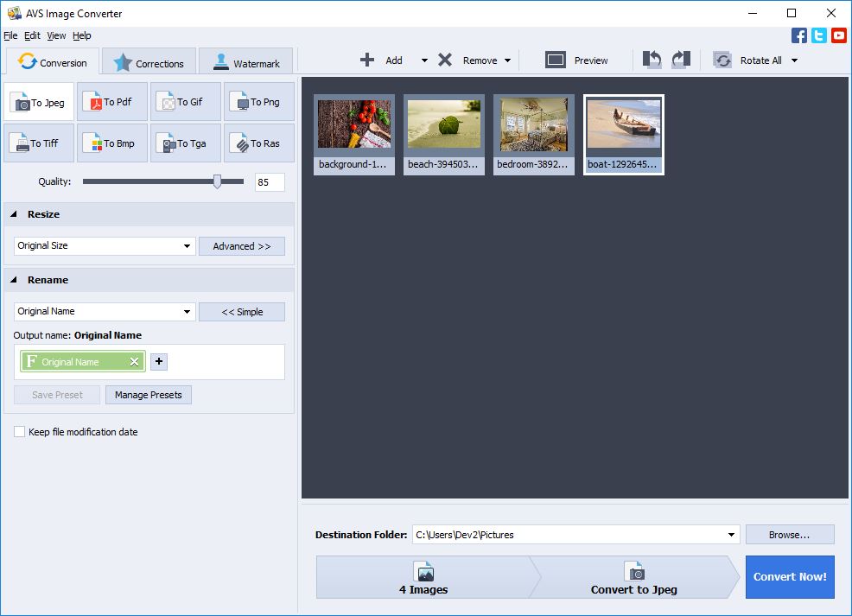
Task: Click the Quality value field showing 85
Action: pos(270,182)
